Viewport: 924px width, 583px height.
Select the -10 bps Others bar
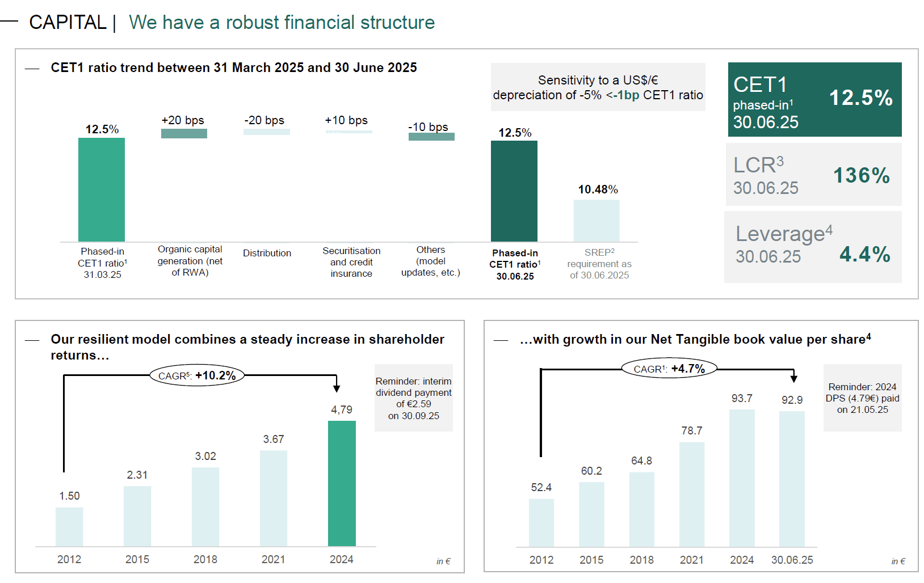(x=431, y=136)
